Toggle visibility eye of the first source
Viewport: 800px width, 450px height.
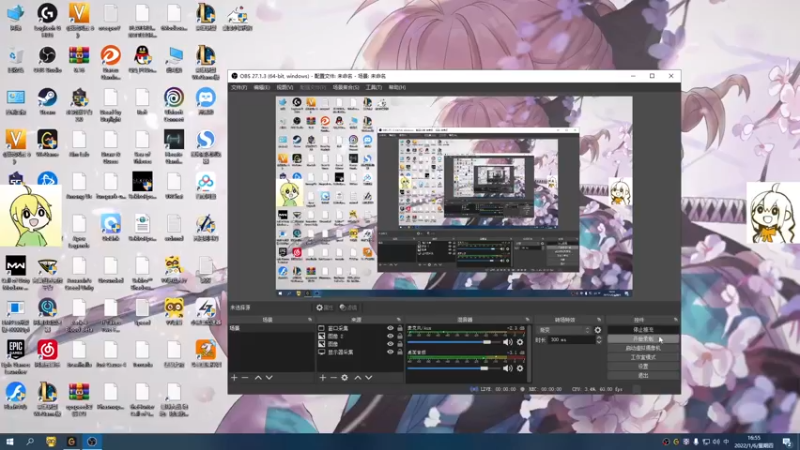pyautogui.click(x=390, y=328)
